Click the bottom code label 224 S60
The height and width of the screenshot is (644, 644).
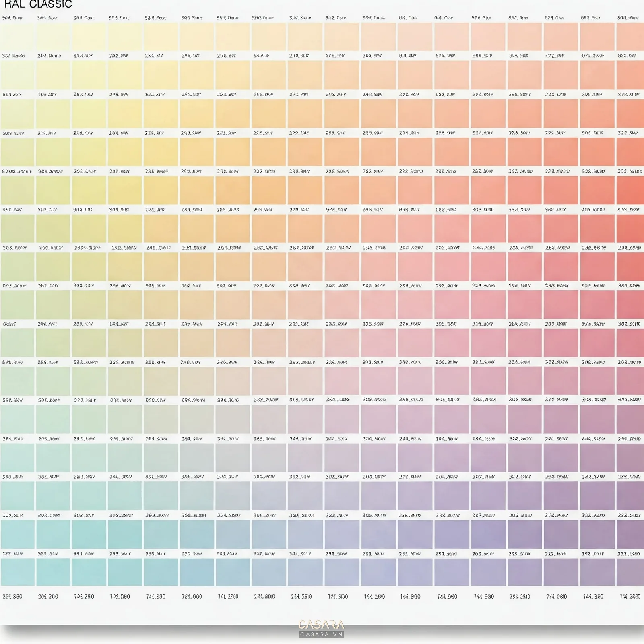coord(12,597)
